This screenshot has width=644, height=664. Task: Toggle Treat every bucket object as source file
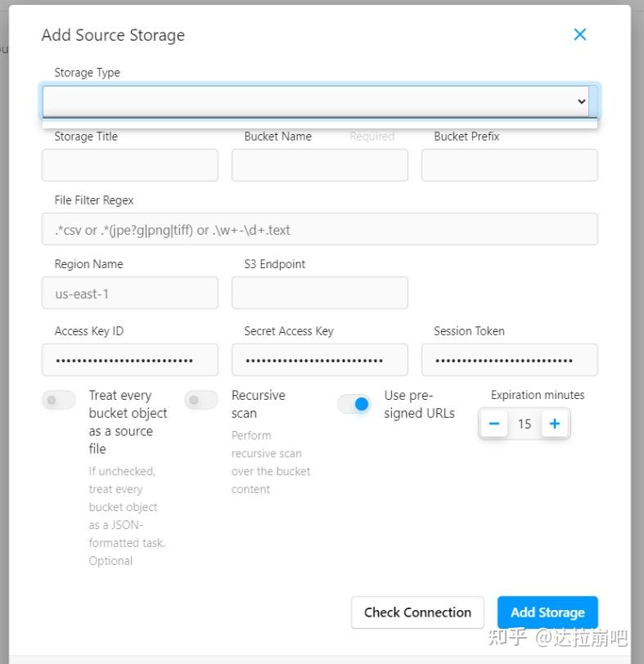tap(59, 400)
